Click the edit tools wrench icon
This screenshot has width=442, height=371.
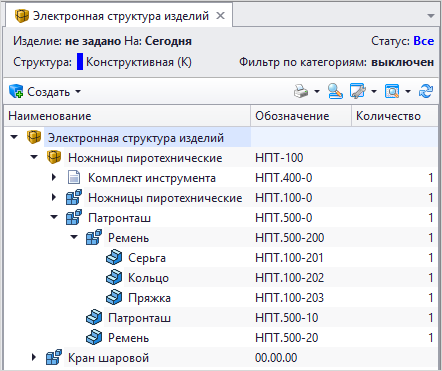358,91
